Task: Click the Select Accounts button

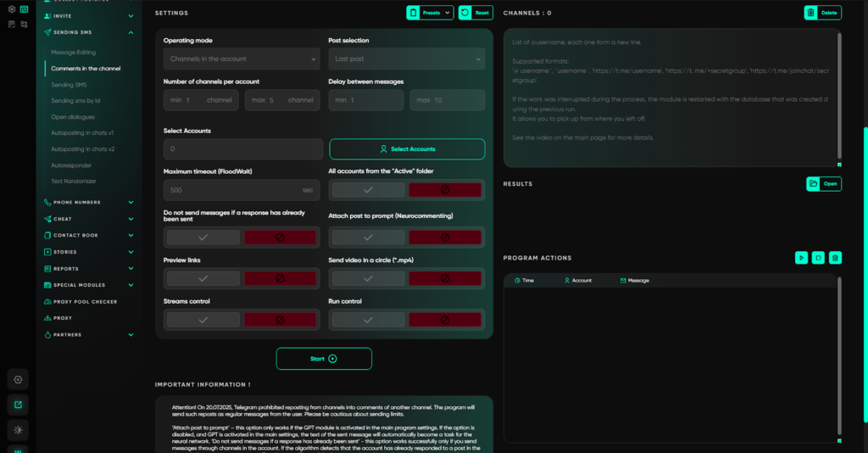Action: (x=407, y=149)
